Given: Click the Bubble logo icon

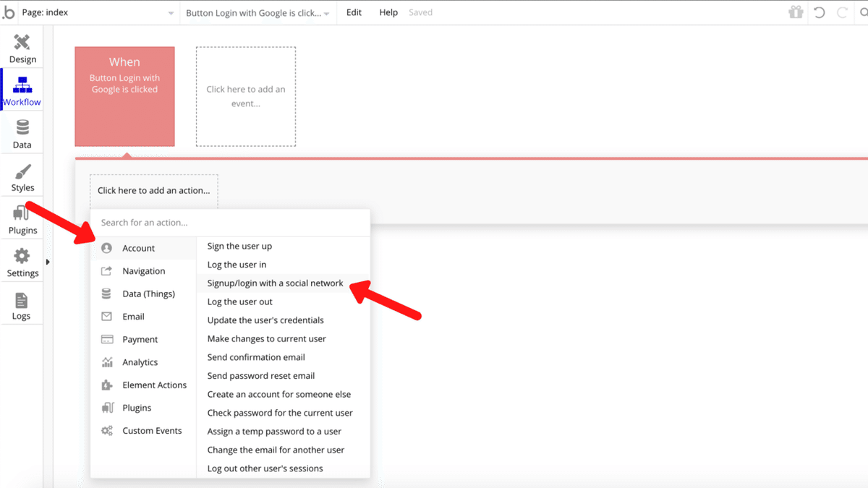Looking at the screenshot, I should (x=8, y=12).
